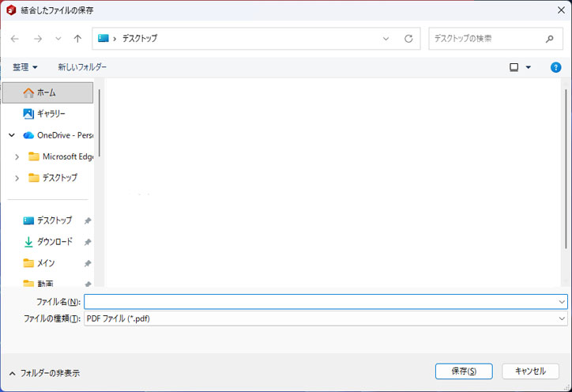Open Downloads (ダウンロード) quick access

(x=54, y=242)
